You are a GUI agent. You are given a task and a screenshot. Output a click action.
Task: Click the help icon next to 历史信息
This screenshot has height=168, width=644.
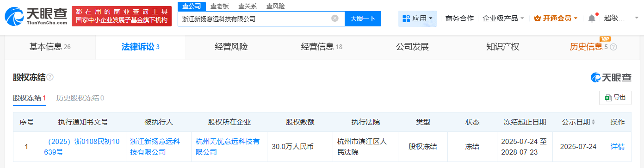(x=613, y=47)
